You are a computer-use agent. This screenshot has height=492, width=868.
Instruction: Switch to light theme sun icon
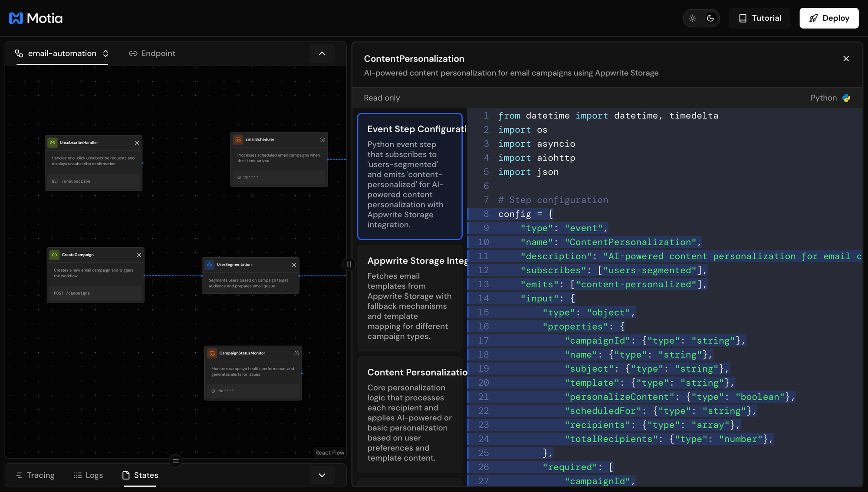[x=693, y=18]
